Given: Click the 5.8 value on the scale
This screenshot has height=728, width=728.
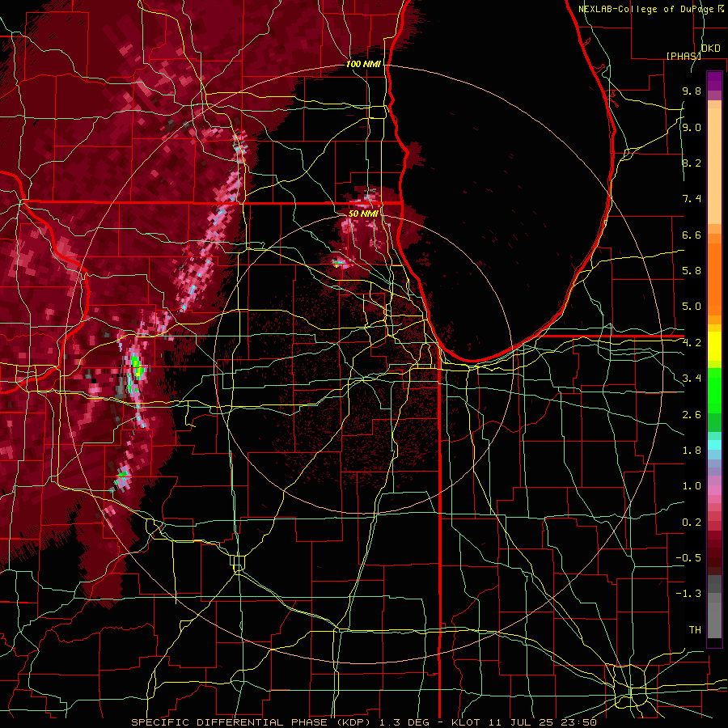Looking at the screenshot, I should [692, 271].
